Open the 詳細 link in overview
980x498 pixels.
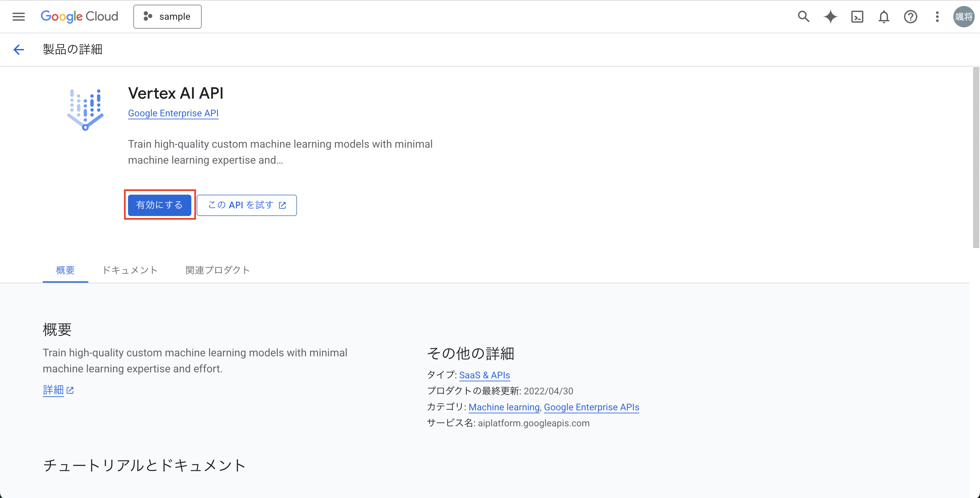[x=53, y=390]
